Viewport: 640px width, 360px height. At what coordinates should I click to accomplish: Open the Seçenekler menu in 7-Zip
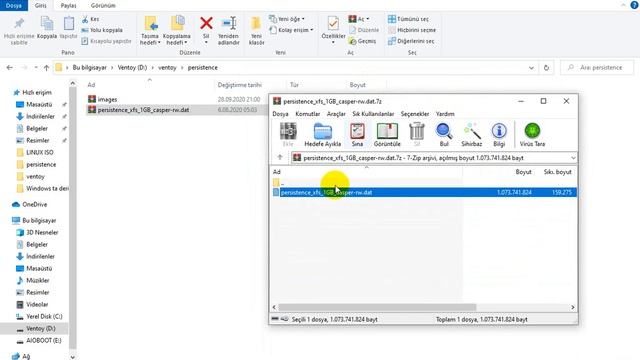(x=415, y=114)
